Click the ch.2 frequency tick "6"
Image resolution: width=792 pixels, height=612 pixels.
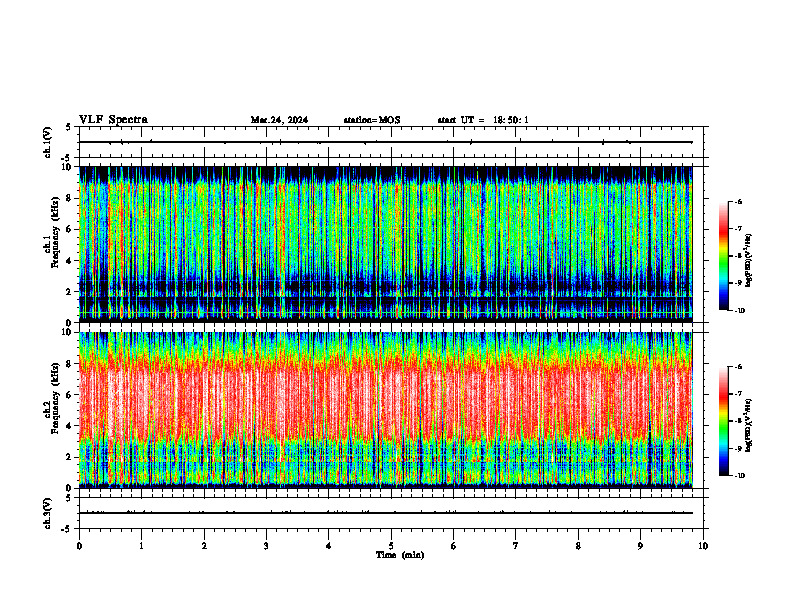point(70,394)
